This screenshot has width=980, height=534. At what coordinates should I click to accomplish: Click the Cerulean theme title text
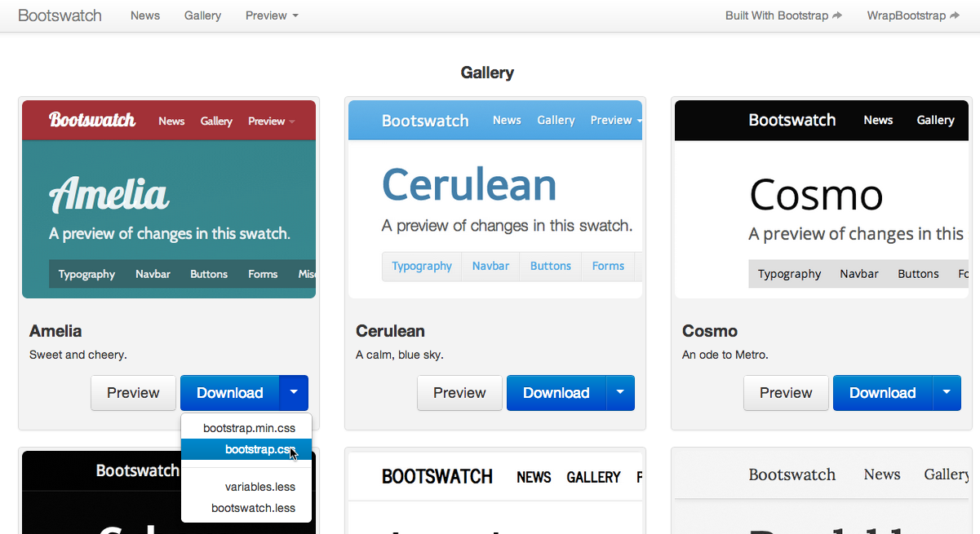(x=390, y=331)
